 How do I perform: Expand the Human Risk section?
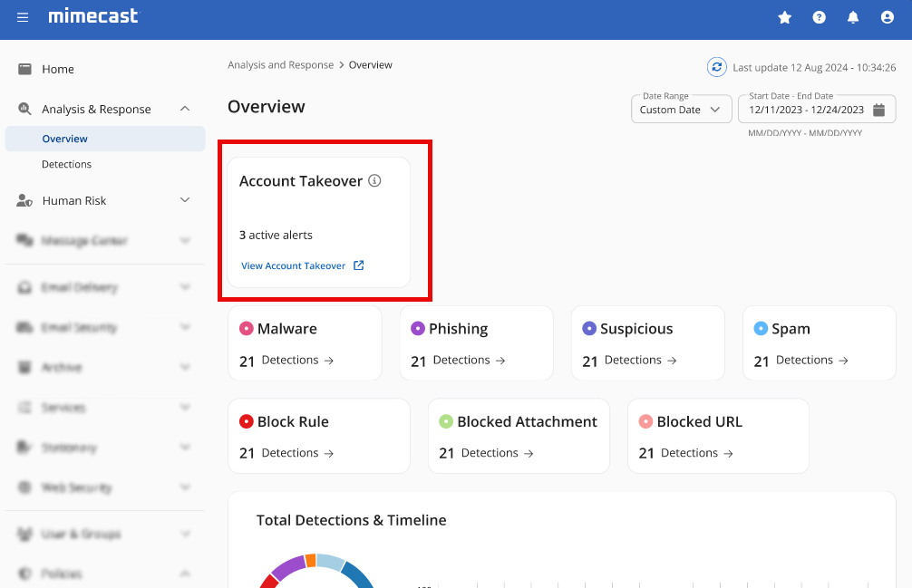pos(185,200)
